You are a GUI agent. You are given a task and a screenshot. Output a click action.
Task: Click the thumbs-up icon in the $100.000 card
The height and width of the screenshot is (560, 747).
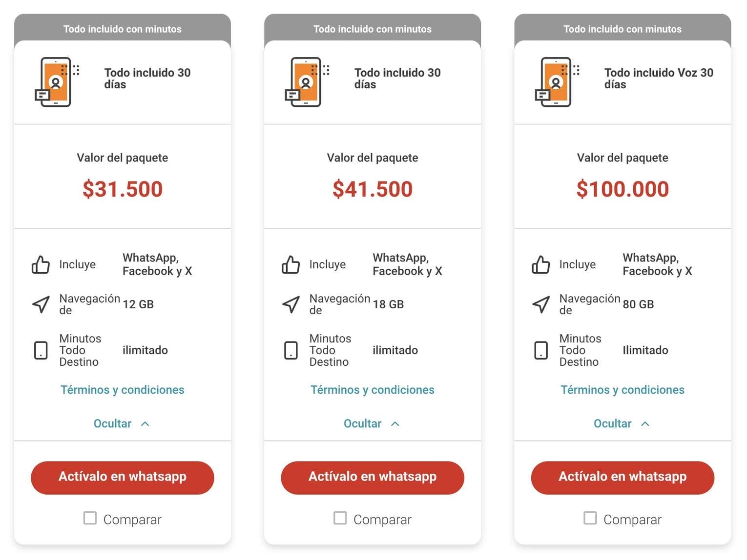point(541,265)
